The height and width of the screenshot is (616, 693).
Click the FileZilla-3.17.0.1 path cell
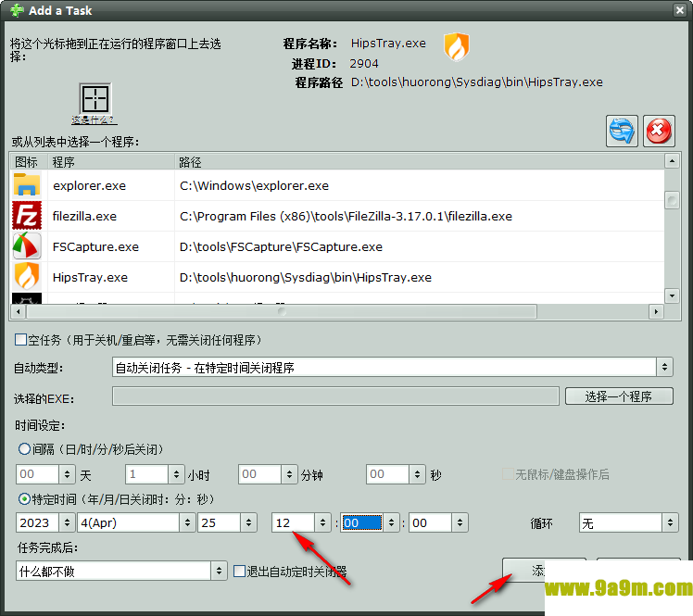346,216
